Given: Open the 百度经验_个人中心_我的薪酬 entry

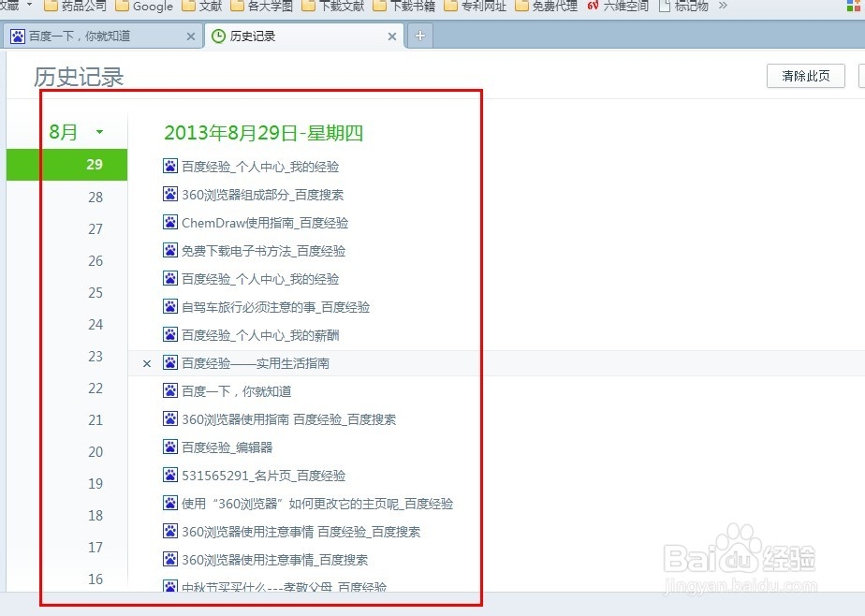Looking at the screenshot, I should [260, 335].
